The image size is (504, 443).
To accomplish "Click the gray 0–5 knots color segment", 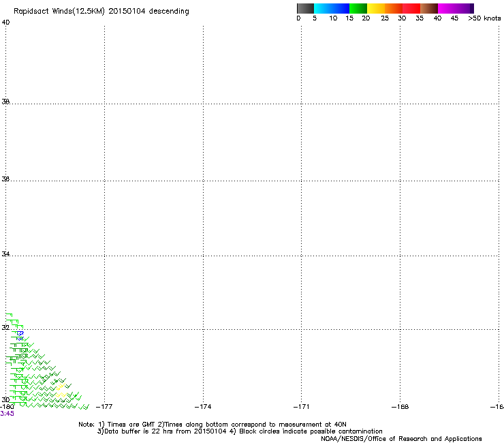I will pos(305,8).
